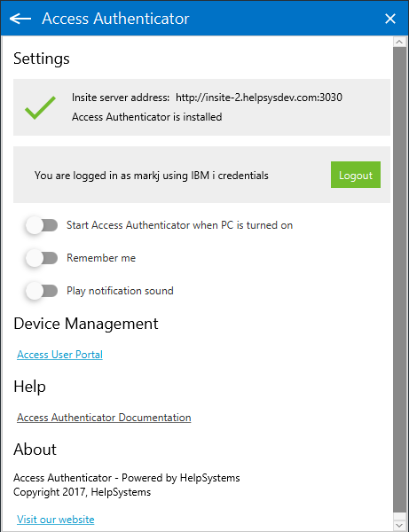Click the green checkmark status icon
Image resolution: width=409 pixels, height=532 pixels.
pyautogui.click(x=40, y=107)
